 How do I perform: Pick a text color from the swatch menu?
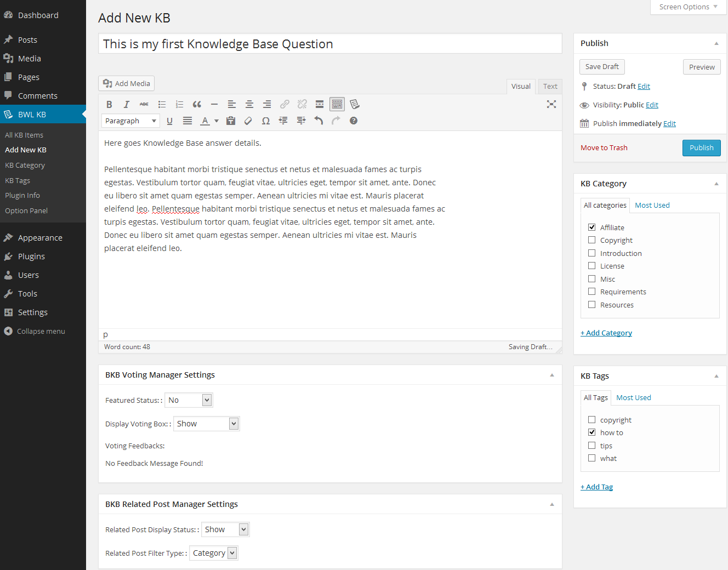[x=216, y=121]
